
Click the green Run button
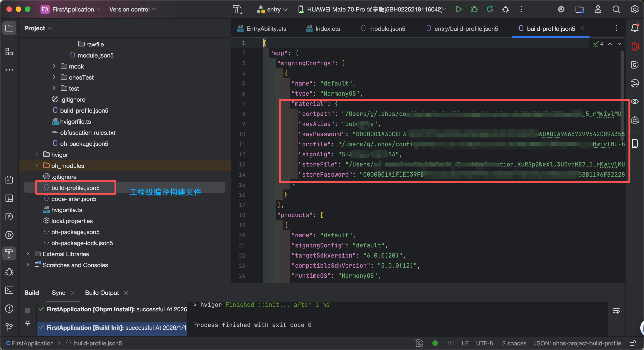pyautogui.click(x=458, y=9)
